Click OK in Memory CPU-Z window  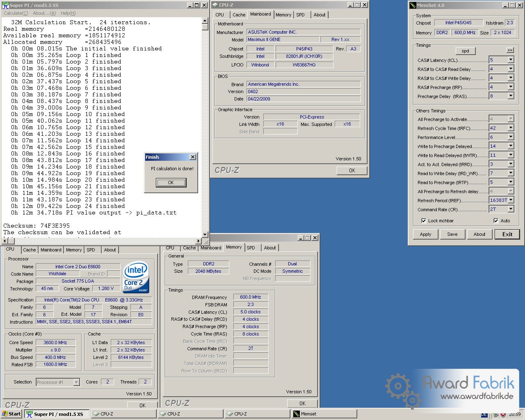pos(302,403)
